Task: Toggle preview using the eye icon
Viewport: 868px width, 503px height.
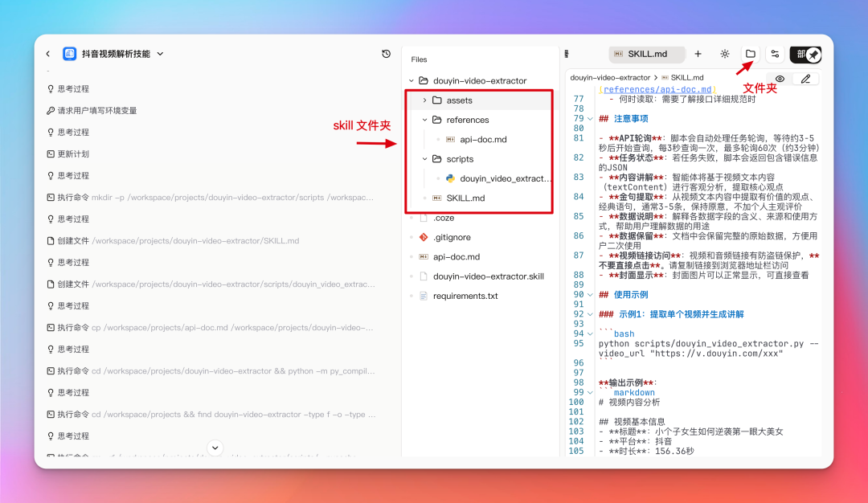Action: pos(778,78)
